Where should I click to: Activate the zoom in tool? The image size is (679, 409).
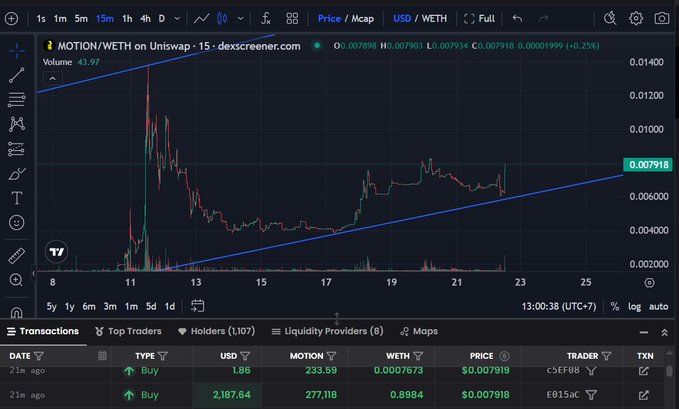pos(16,280)
